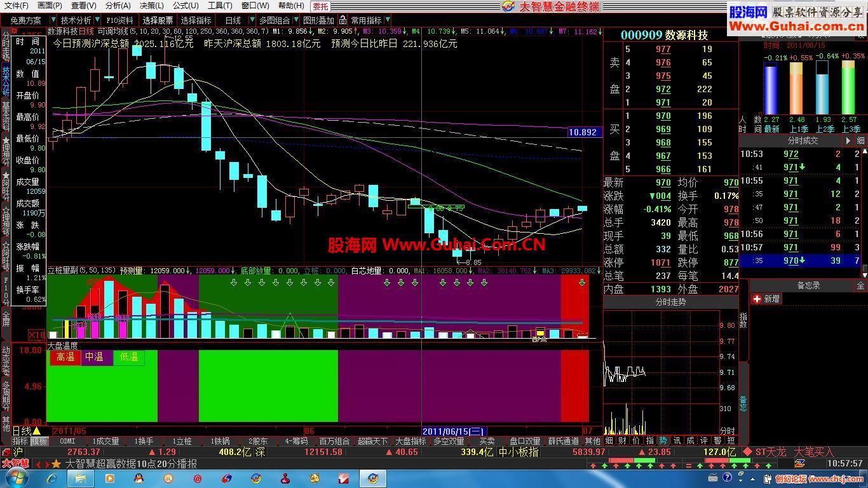
Task: Click the 大智慧金融终端 title logo
Action: 550,6
